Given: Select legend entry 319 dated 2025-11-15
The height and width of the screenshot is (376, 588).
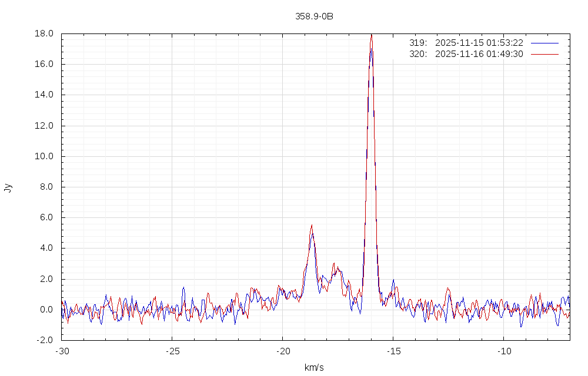Looking at the screenshot, I should [x=466, y=43].
